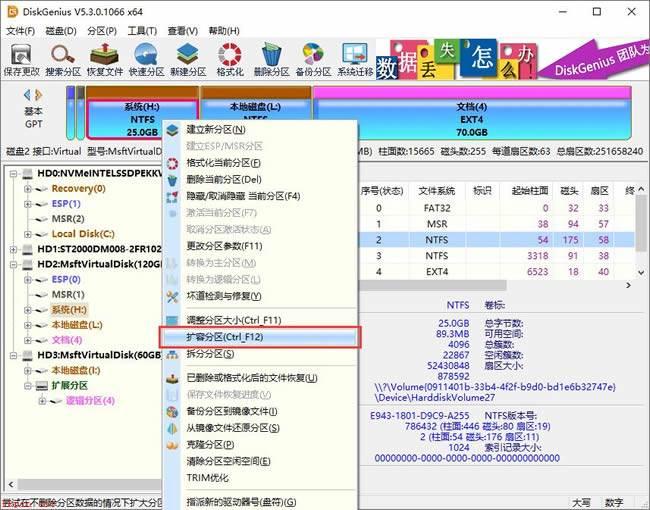Click the 建立新分区 menu icon

click(x=172, y=130)
